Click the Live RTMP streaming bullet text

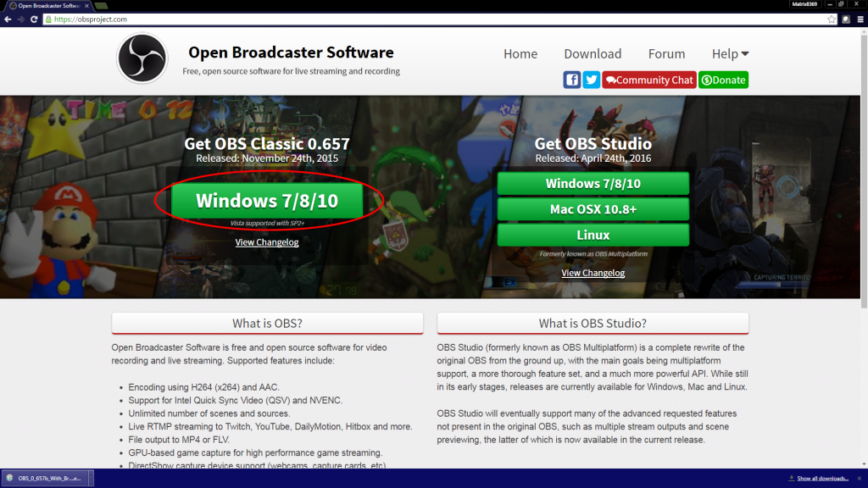(x=270, y=427)
